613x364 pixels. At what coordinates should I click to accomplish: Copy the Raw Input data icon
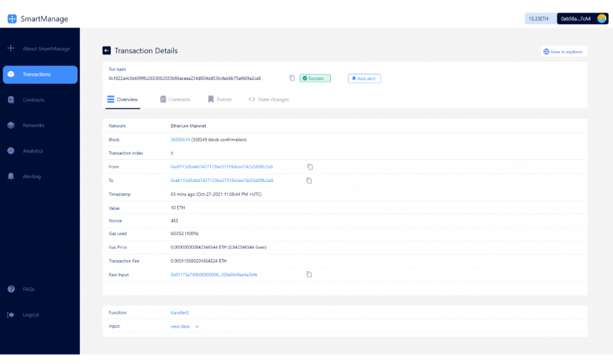pos(308,274)
